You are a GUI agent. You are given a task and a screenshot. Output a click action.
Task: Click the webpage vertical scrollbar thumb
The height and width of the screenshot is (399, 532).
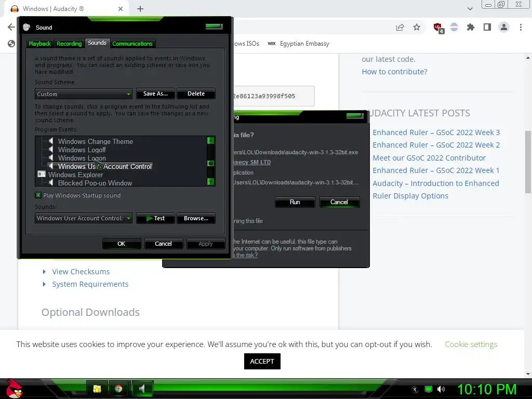click(528, 162)
